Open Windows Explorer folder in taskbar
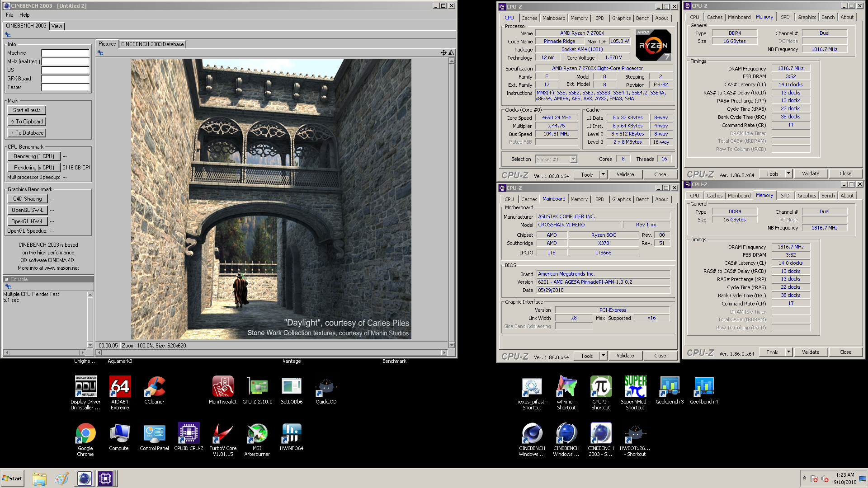Viewport: 868px width, 488px height. click(x=39, y=479)
